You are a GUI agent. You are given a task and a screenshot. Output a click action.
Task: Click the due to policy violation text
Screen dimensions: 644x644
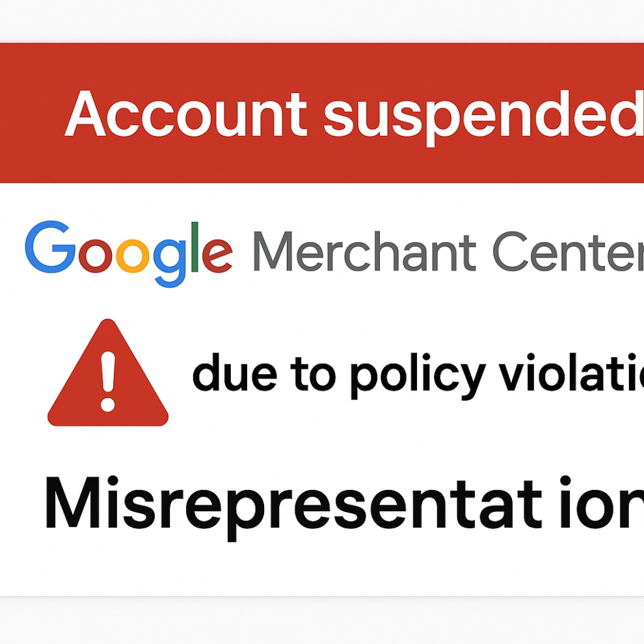[x=418, y=376]
